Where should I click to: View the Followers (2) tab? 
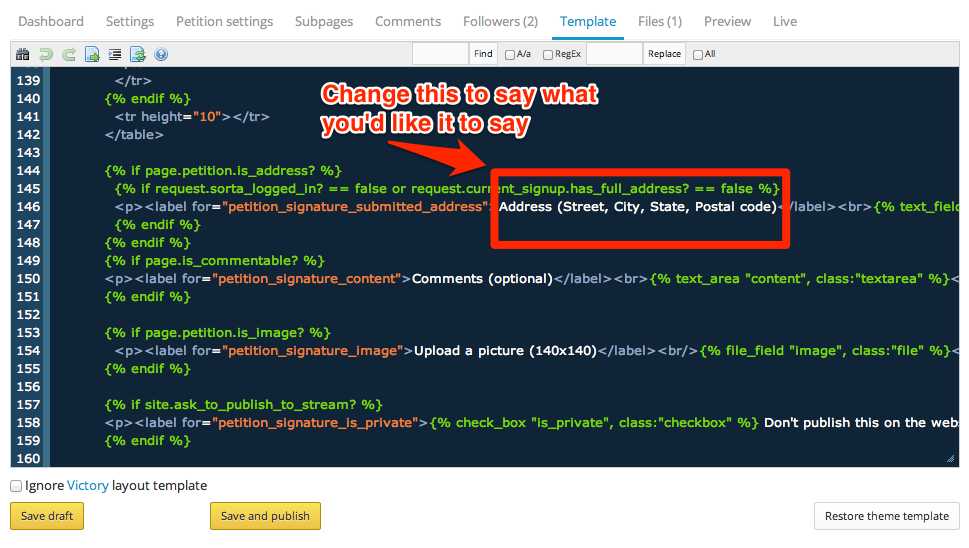501,22
